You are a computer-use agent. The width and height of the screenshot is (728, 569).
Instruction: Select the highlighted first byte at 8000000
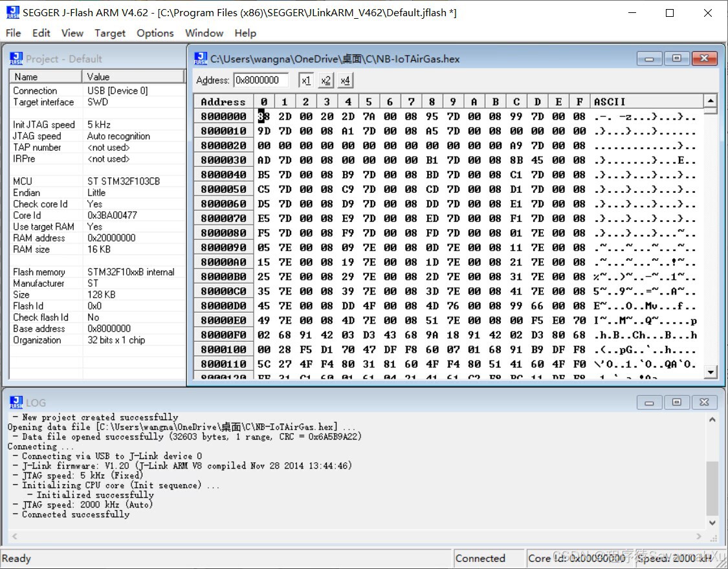(264, 117)
